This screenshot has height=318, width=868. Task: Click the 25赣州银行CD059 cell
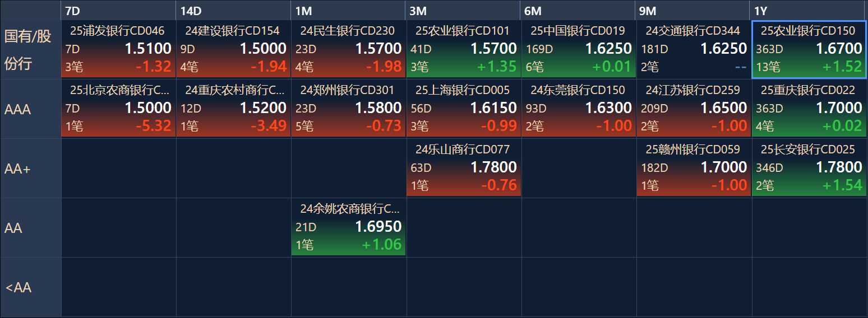(x=694, y=168)
